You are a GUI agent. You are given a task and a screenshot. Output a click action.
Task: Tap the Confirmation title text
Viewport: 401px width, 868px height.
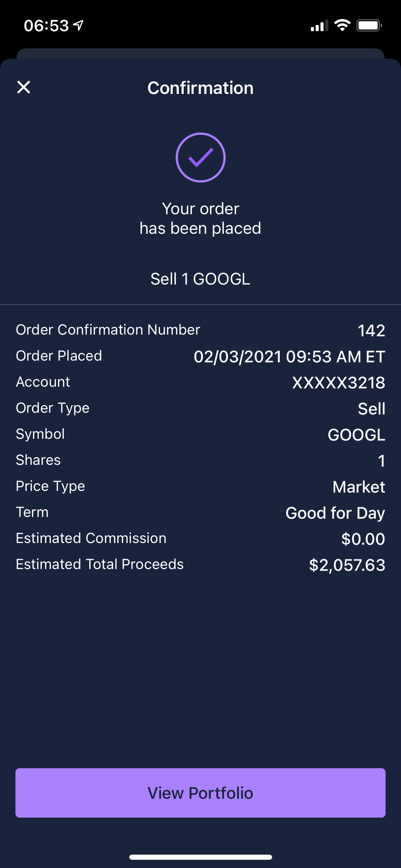[200, 88]
